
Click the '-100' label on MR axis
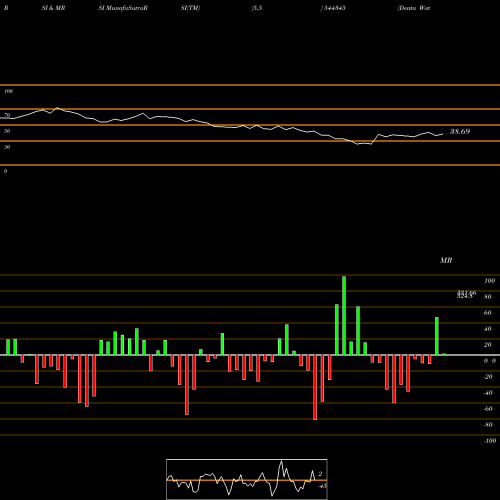(490, 441)
